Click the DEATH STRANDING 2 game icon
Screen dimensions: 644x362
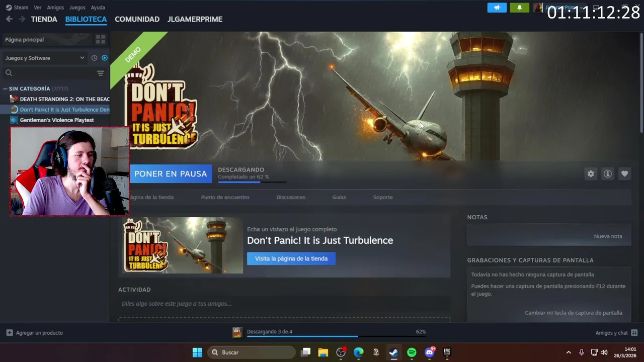14,99
